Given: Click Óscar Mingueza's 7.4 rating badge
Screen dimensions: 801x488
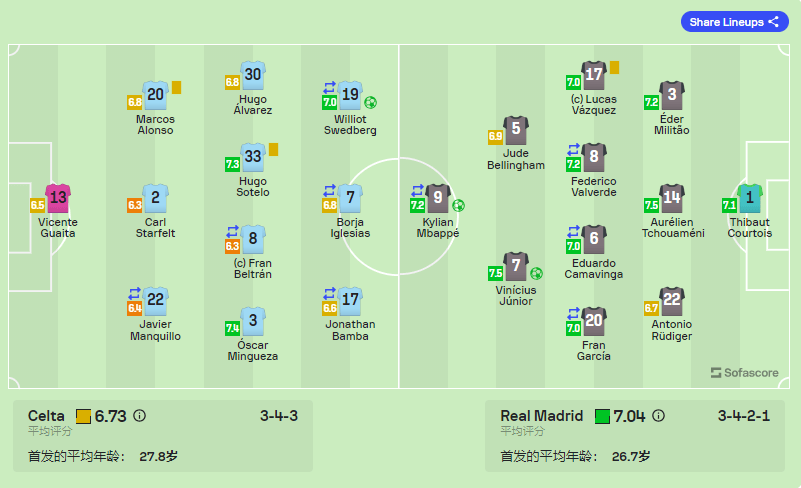Looking at the screenshot, I should (232, 329).
